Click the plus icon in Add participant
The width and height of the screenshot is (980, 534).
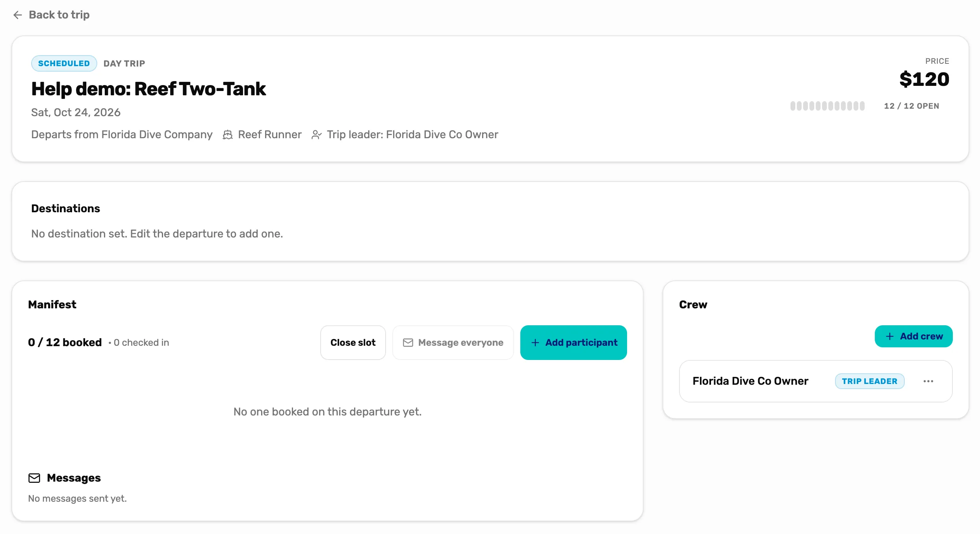pos(535,343)
